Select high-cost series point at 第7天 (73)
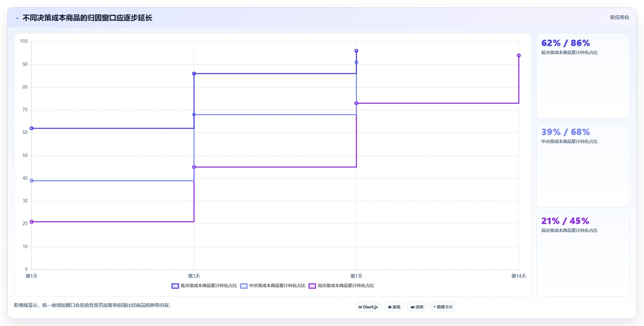This screenshot has width=644, height=326. pos(356,103)
